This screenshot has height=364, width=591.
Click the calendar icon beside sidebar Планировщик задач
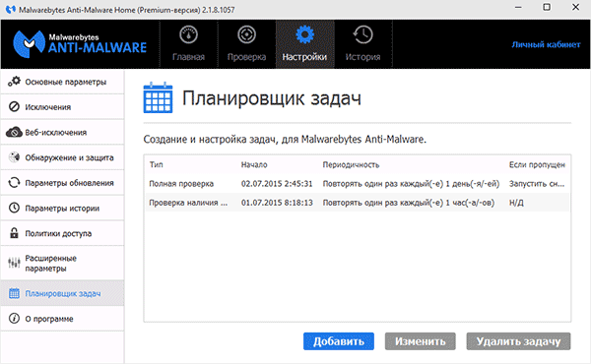[14, 293]
